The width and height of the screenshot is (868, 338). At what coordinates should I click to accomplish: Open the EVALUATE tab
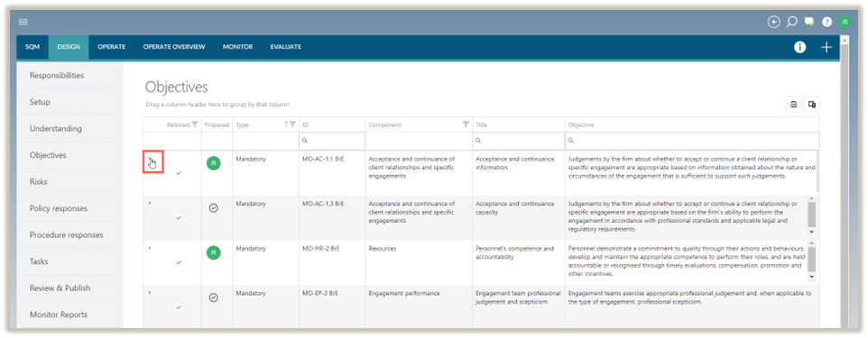[286, 47]
